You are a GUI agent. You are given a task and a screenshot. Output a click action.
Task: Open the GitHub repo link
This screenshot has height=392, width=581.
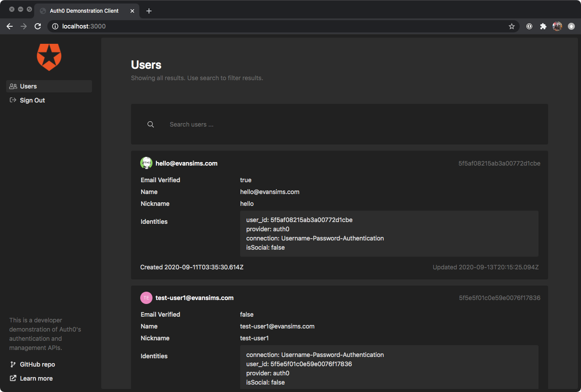pos(37,364)
